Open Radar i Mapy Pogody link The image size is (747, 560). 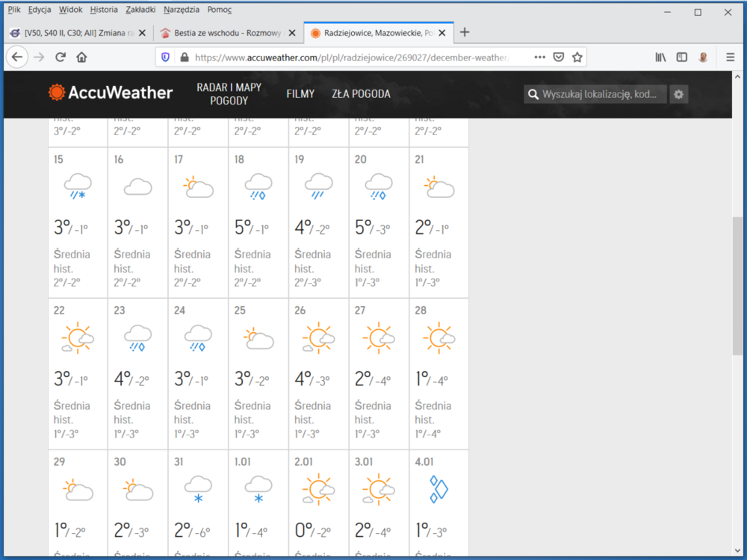[229, 94]
